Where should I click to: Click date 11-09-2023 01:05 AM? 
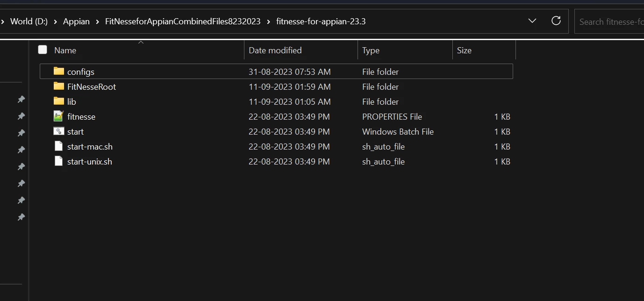[x=290, y=102]
